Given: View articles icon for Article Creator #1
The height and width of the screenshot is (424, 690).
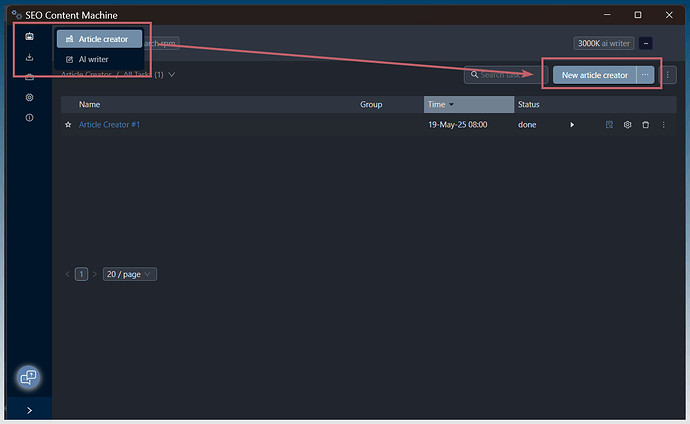Looking at the screenshot, I should point(609,124).
